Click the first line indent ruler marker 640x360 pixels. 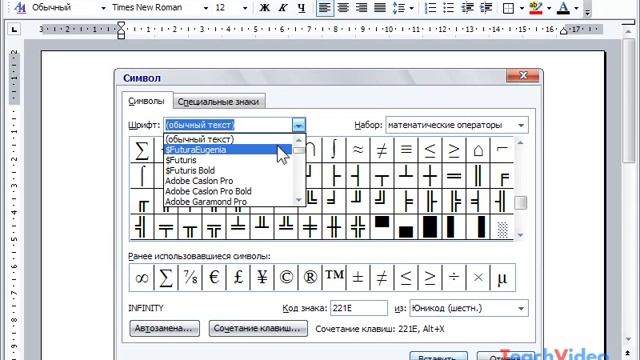tap(121, 25)
